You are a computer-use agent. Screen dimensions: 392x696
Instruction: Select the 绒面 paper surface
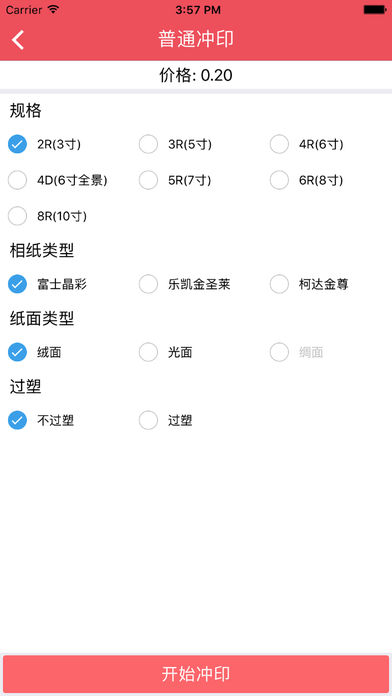pos(35,352)
